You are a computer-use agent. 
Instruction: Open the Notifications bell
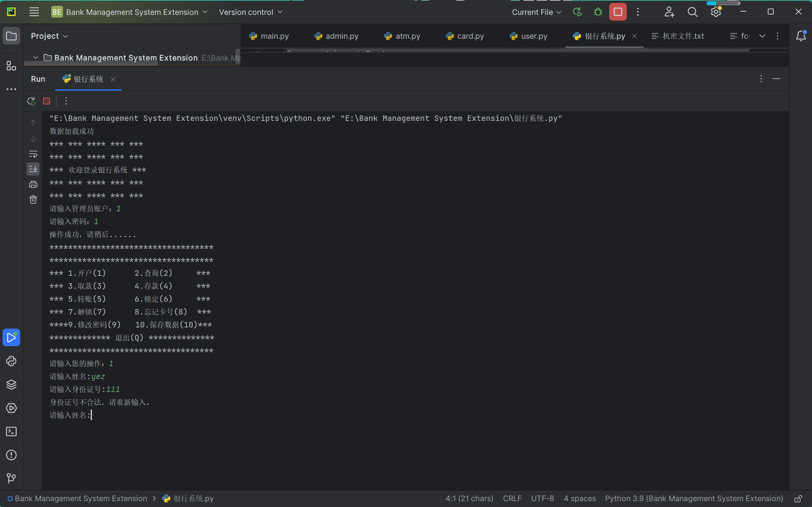[801, 36]
